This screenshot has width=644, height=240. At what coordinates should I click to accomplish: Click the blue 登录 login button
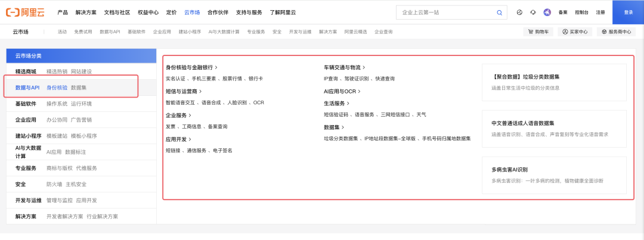[x=628, y=13]
